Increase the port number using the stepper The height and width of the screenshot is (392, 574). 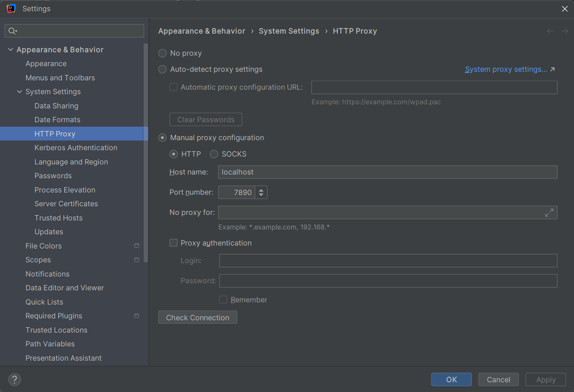(261, 190)
